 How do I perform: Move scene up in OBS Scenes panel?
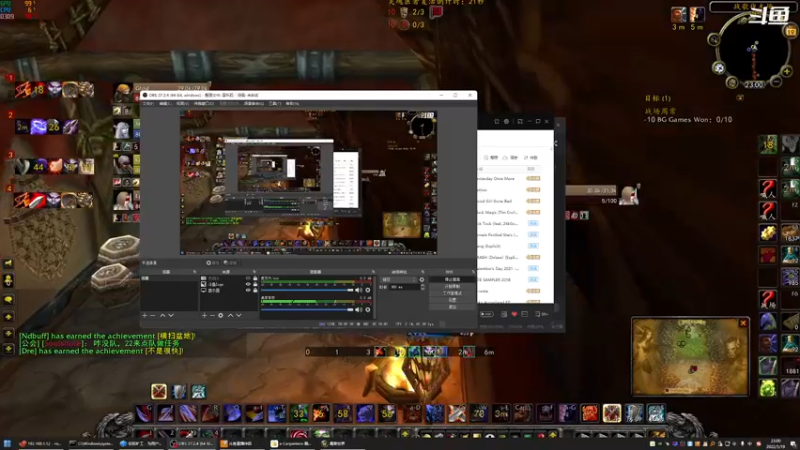click(x=163, y=315)
